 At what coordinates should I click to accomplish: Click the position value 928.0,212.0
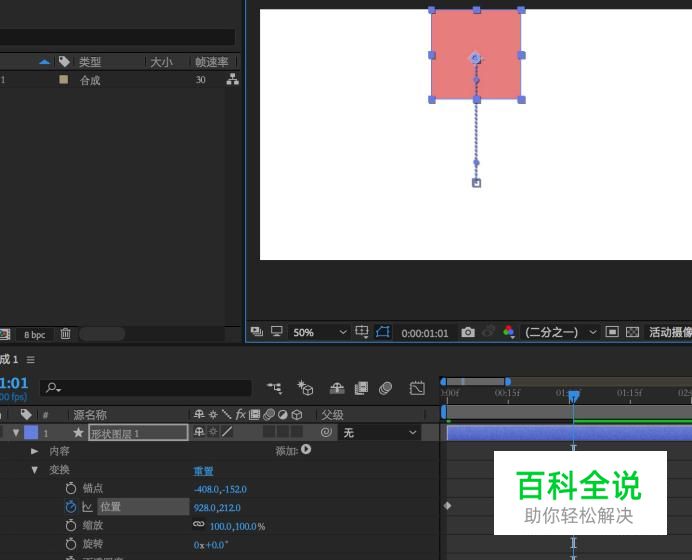click(217, 508)
